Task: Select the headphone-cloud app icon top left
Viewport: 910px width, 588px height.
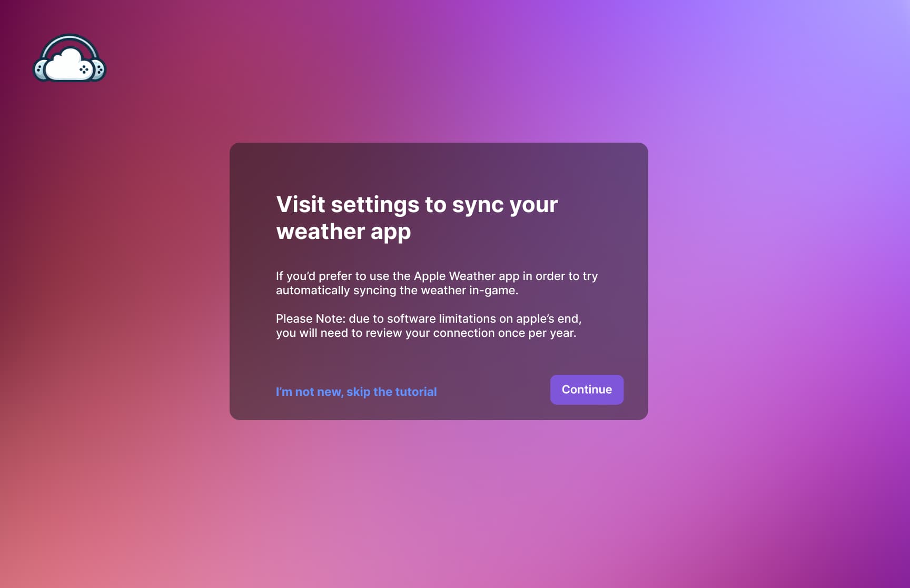Action: tap(68, 58)
